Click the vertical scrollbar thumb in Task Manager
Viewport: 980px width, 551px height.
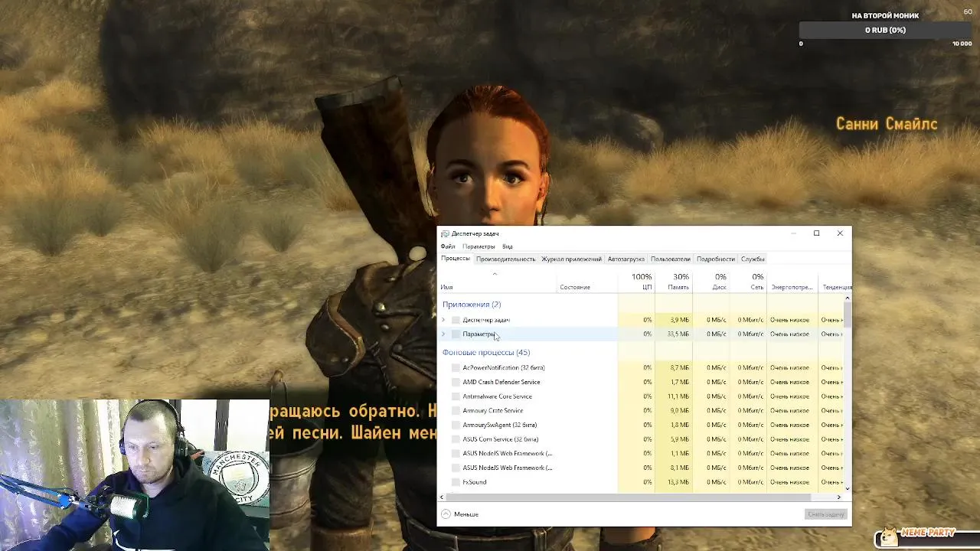tap(847, 315)
